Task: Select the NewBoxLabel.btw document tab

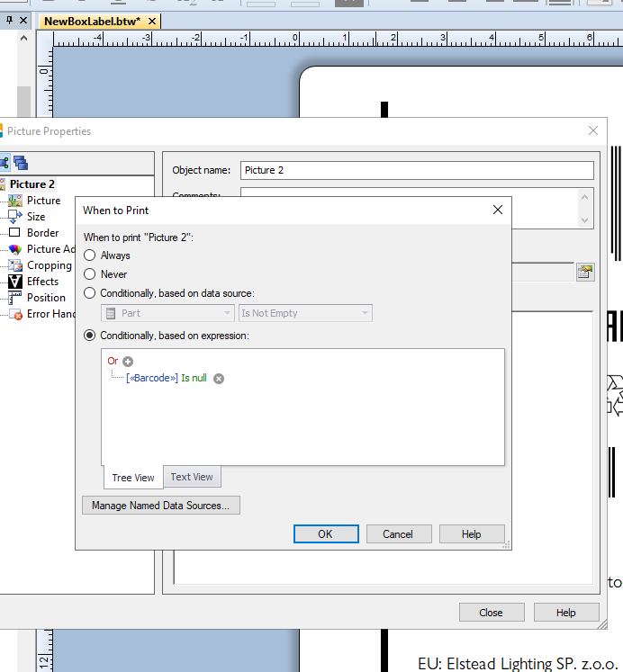Action: click(x=92, y=22)
